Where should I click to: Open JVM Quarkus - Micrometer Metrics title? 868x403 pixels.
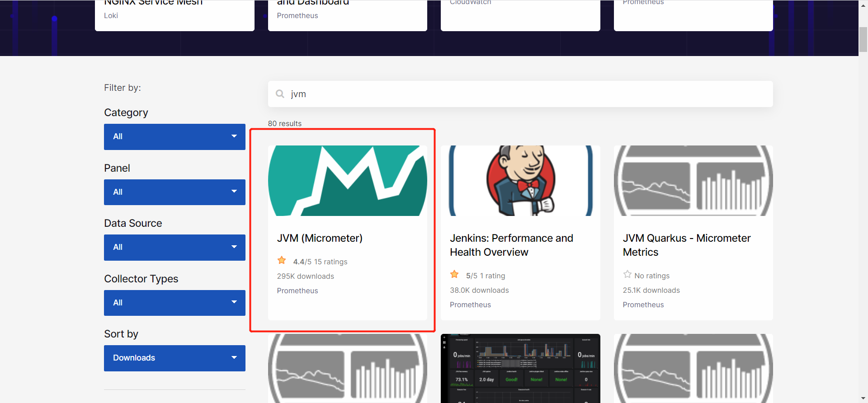tap(687, 245)
